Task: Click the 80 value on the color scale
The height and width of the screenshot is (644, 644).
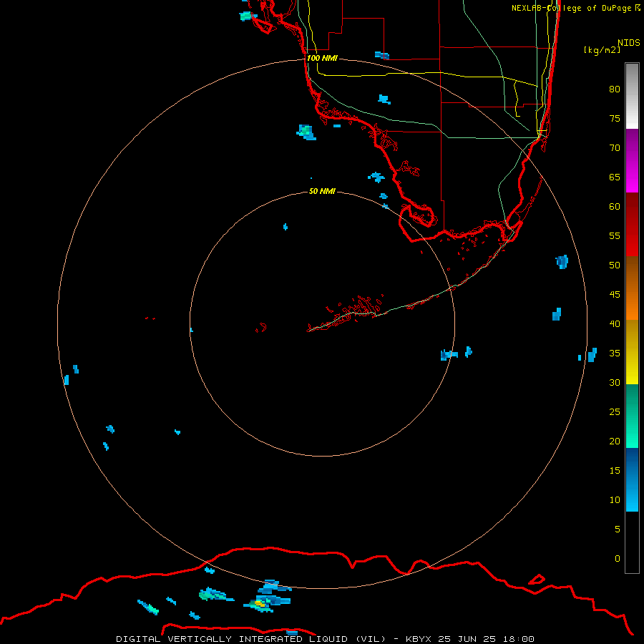Action: coord(615,89)
